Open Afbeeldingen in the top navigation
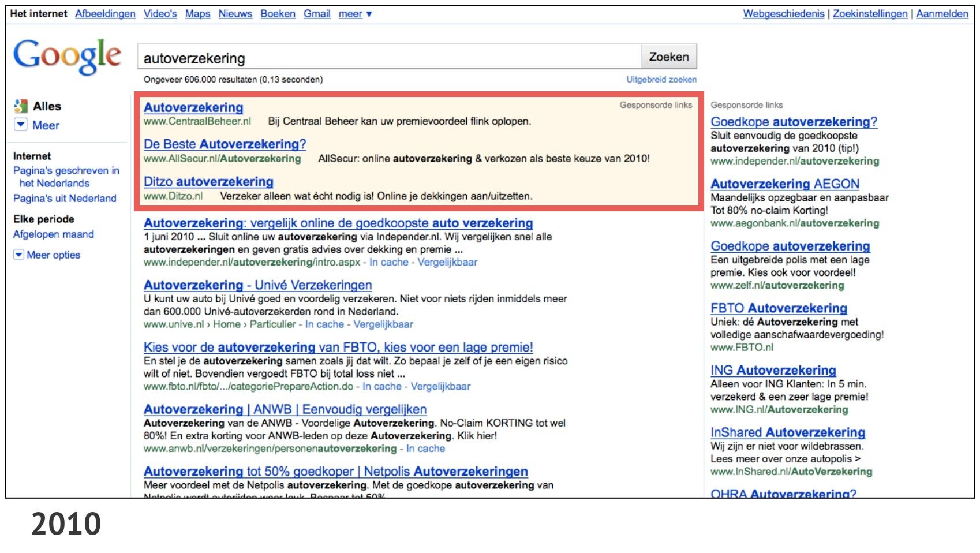This screenshot has height=553, width=980. [105, 14]
